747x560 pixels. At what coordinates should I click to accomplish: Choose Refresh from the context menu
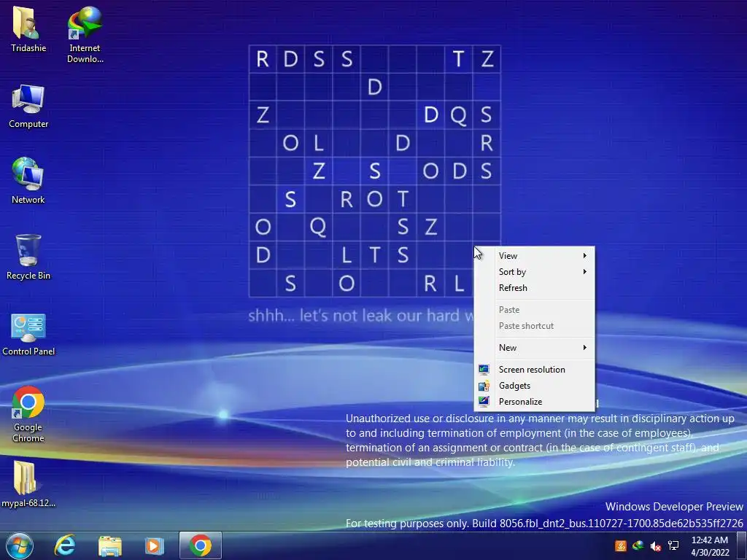pyautogui.click(x=535, y=288)
